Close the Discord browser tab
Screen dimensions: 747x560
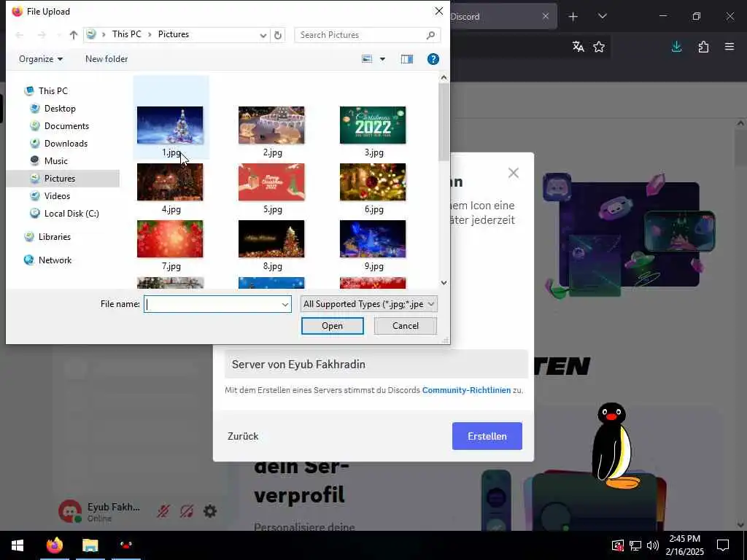tap(546, 16)
